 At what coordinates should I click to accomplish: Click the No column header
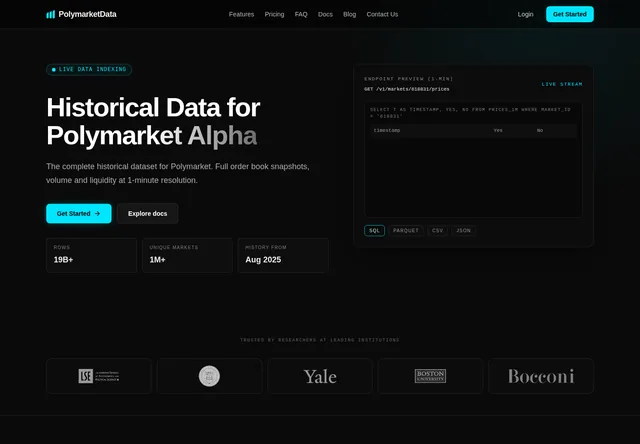tap(540, 130)
